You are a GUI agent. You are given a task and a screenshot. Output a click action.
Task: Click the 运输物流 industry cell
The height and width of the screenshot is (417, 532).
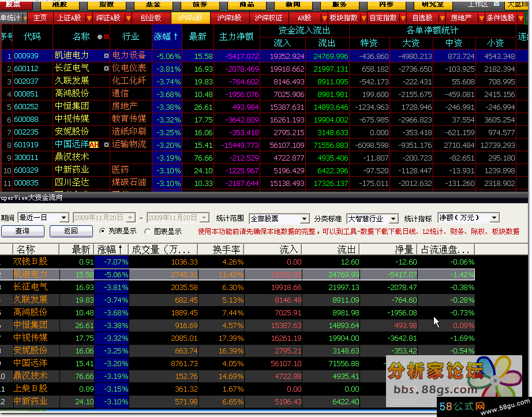point(129,144)
